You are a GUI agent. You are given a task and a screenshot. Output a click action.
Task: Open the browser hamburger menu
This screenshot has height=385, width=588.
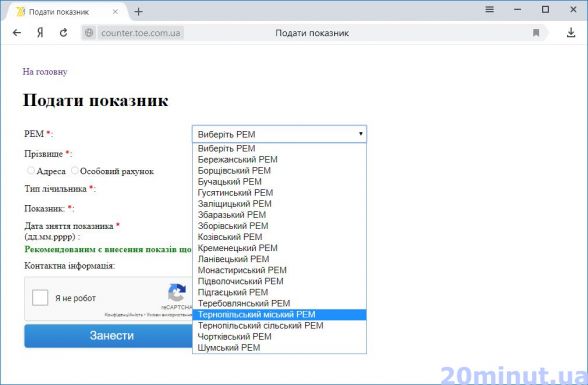(x=489, y=9)
